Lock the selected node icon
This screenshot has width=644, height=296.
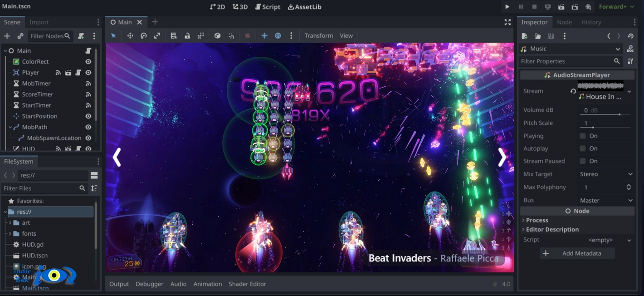coord(187,35)
